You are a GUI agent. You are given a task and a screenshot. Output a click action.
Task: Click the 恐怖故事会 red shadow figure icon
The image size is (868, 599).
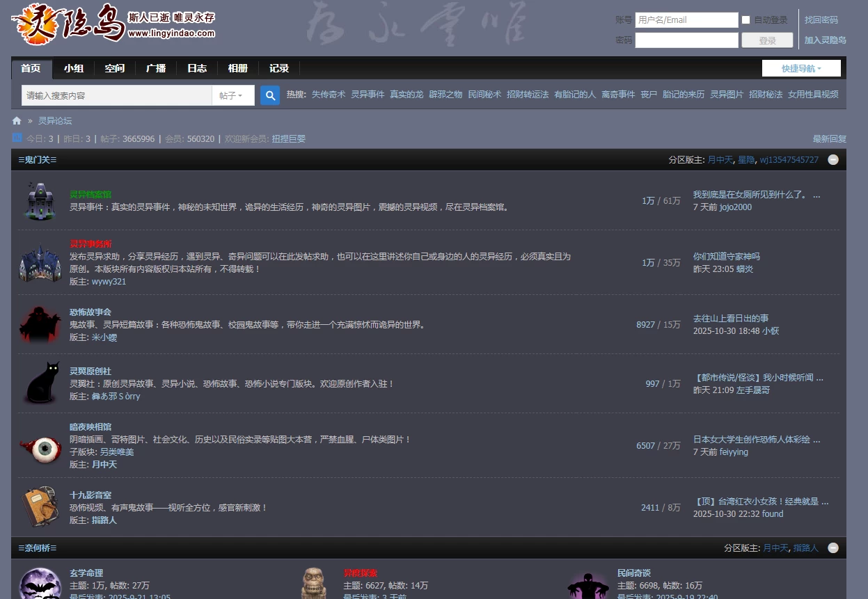(40, 324)
